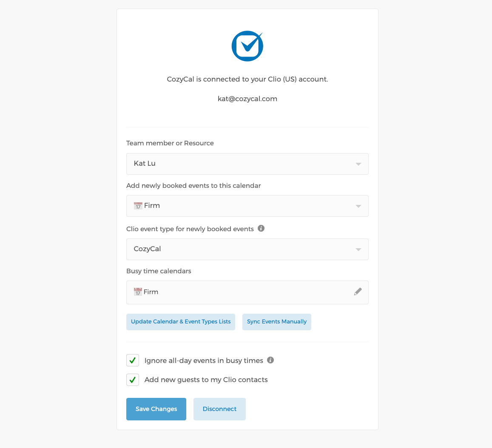This screenshot has height=448, width=492.
Task: Show info about ignoring all-day events
Action: point(270,360)
